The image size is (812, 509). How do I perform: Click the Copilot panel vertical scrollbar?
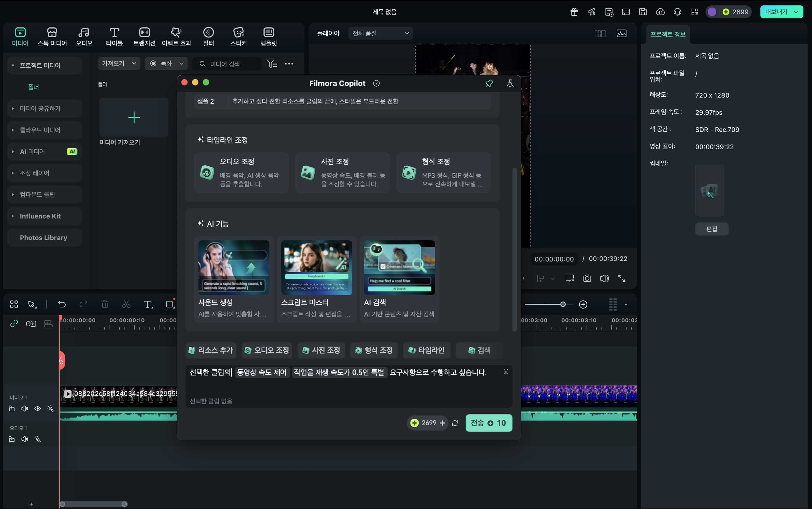point(514,249)
